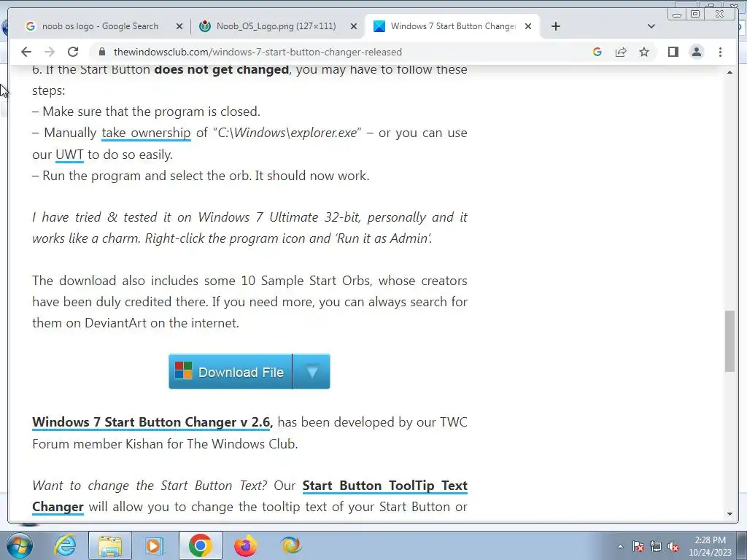747x560 pixels.
Task: Expand the tab search chevron
Action: pyautogui.click(x=651, y=26)
